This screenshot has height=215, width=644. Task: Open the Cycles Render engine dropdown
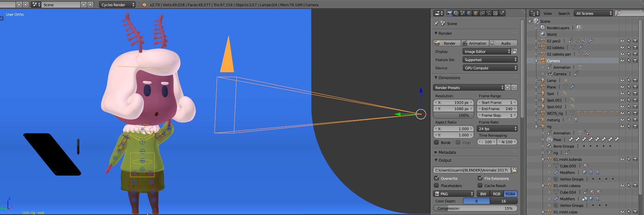117,5
